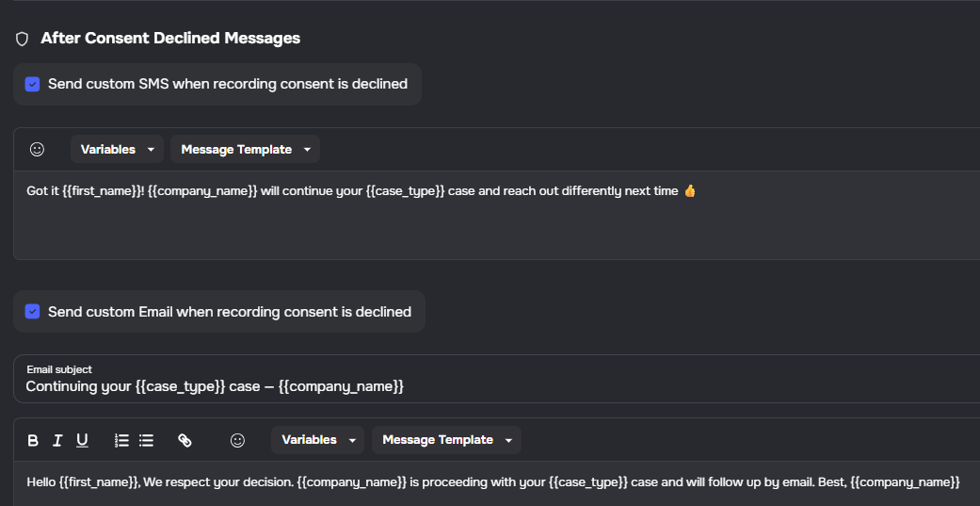Screen dimensions: 980x506
Task: Click inside the SMS message text area
Action: tap(471, 226)
